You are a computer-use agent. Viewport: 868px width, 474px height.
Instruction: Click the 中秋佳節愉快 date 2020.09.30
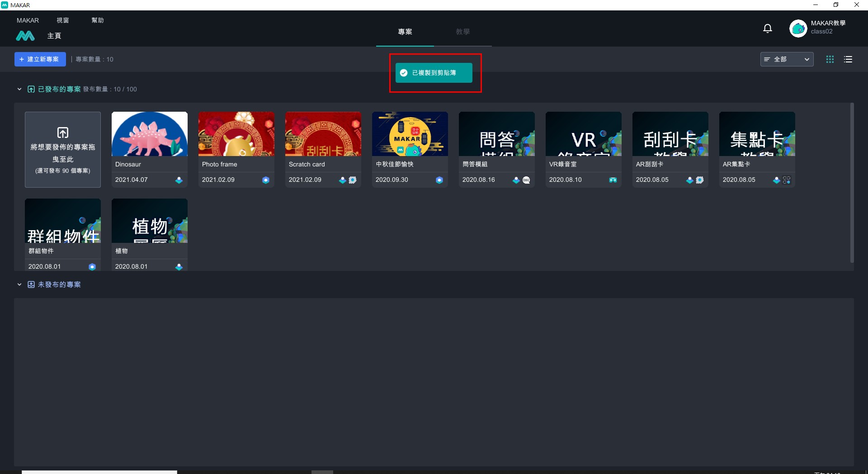coord(392,180)
